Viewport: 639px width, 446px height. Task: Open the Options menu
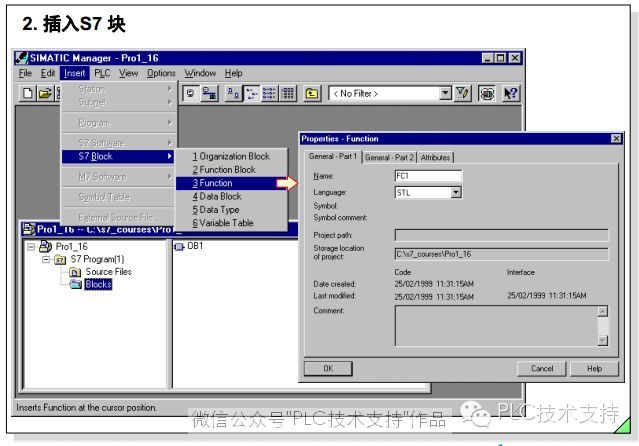click(161, 73)
